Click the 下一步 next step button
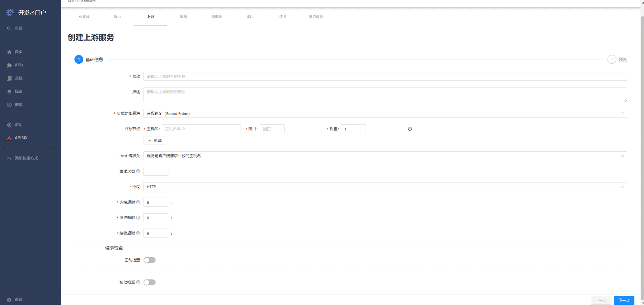 point(624,300)
